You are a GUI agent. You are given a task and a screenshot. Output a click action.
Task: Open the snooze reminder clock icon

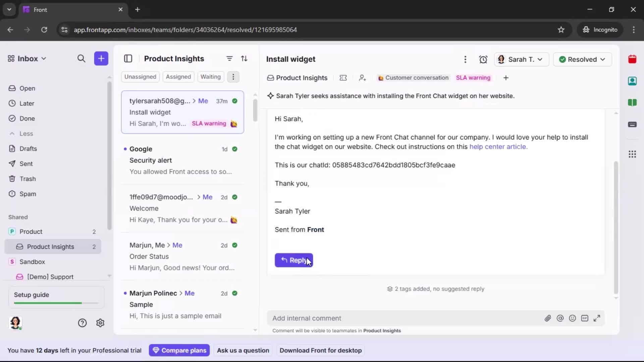pyautogui.click(x=483, y=59)
